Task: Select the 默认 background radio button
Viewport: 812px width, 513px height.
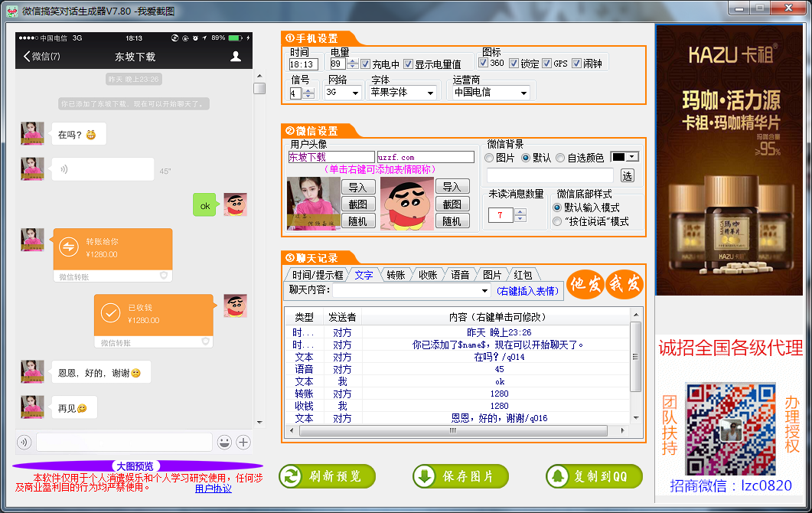Action: point(526,158)
